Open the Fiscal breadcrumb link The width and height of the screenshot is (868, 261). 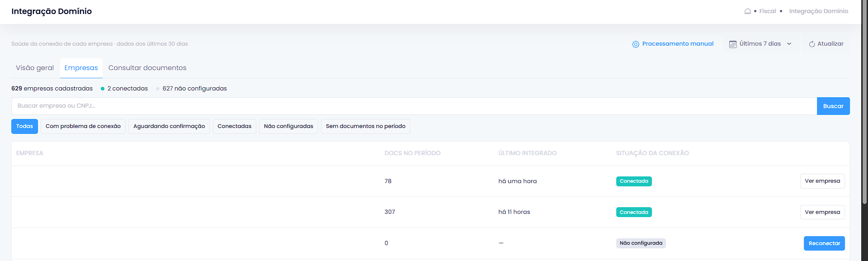(x=768, y=11)
